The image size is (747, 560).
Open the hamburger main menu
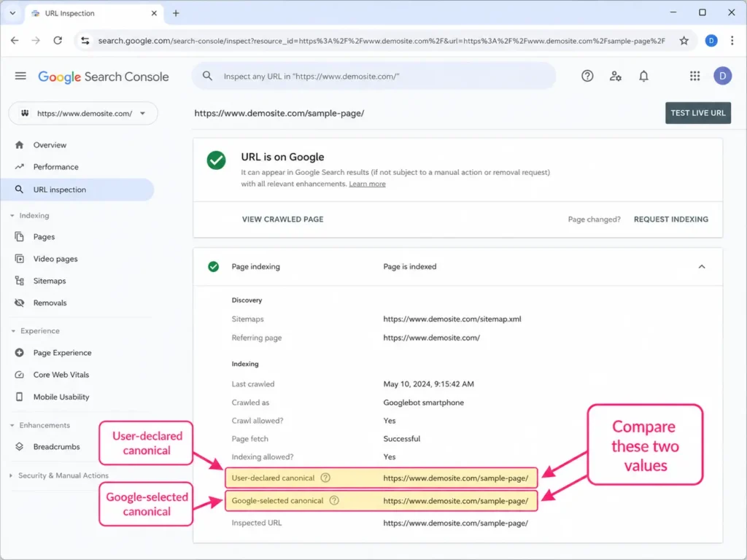click(x=20, y=76)
